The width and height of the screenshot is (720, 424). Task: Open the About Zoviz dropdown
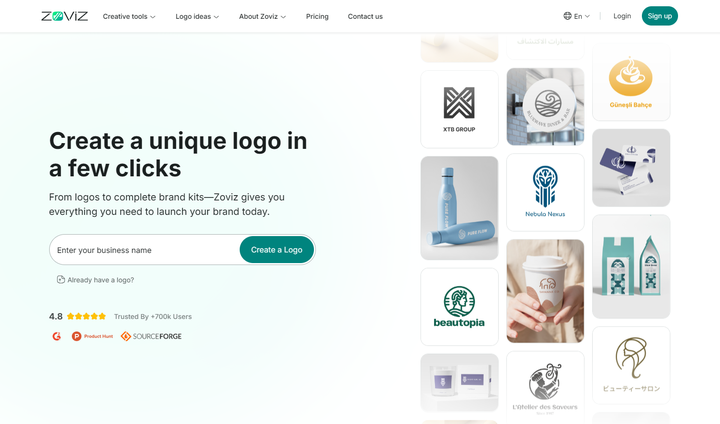[262, 17]
